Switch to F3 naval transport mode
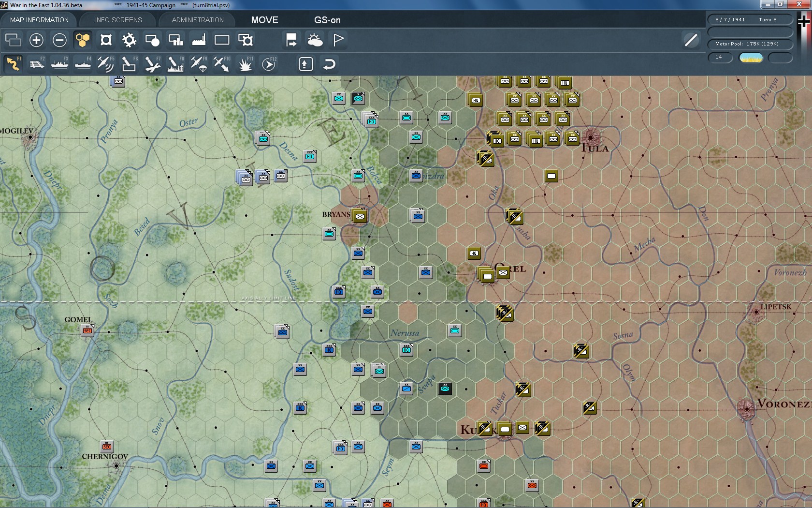Viewport: 812px width, 508px height. tap(59, 64)
